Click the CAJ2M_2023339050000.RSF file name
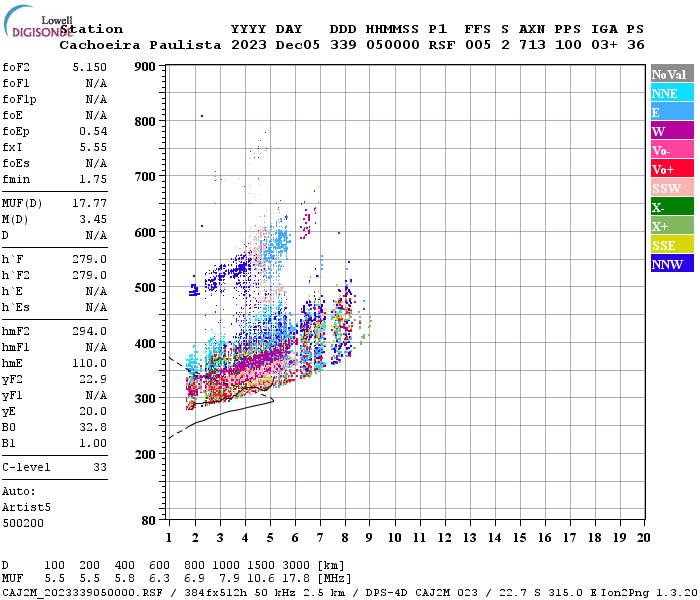The height and width of the screenshot is (600, 700). 82,593
